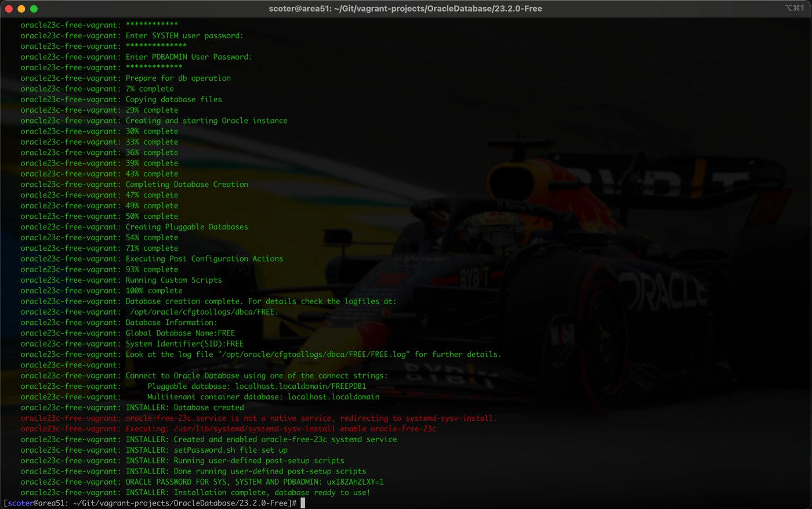
Task: Click the red close control
Action: 10,8
